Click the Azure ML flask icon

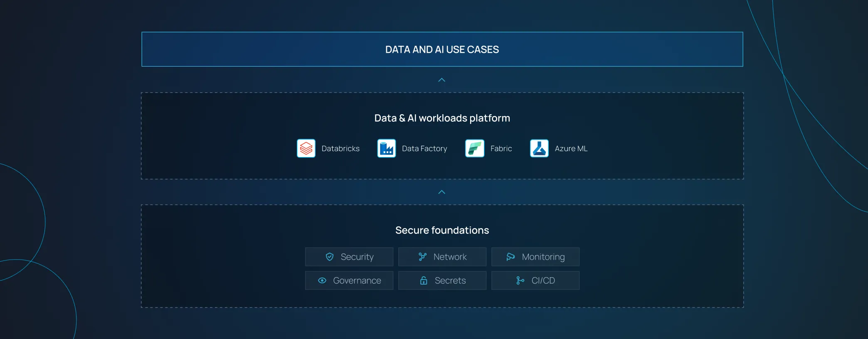coord(539,148)
